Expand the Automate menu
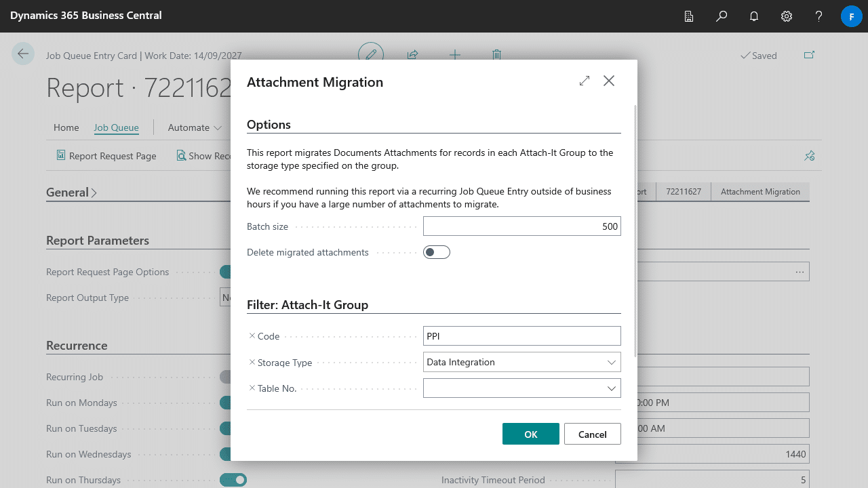 tap(195, 127)
